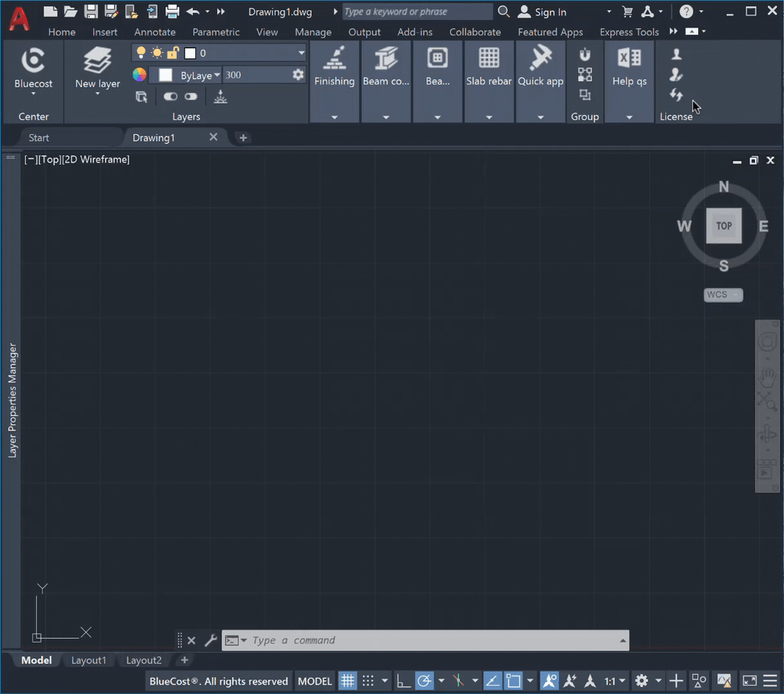Viewport: 784px width, 694px height.
Task: Toggle Polar tracking in status bar
Action: pos(424,681)
